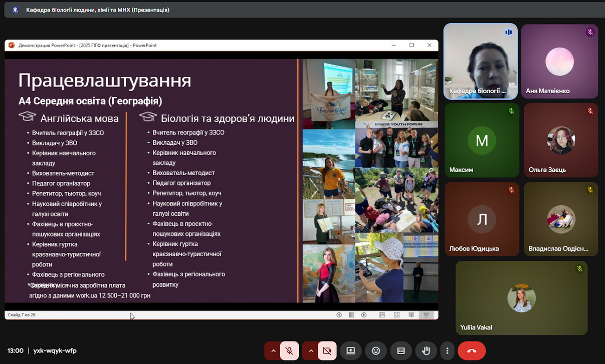The image size is (605, 364).
Task: Expand audio settings chevron beside microphone
Action: (273, 351)
